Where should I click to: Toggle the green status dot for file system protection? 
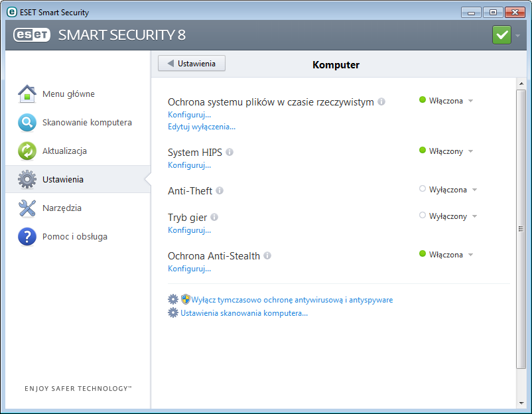tap(423, 100)
